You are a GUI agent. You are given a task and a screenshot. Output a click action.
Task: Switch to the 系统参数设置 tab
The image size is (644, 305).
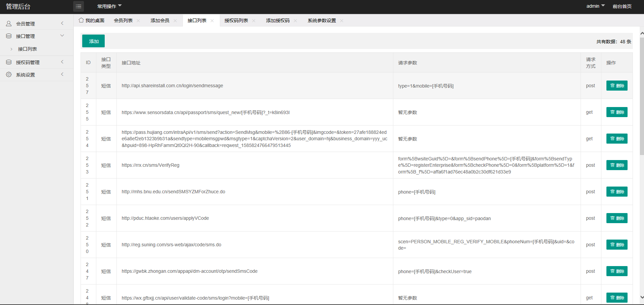(x=321, y=20)
